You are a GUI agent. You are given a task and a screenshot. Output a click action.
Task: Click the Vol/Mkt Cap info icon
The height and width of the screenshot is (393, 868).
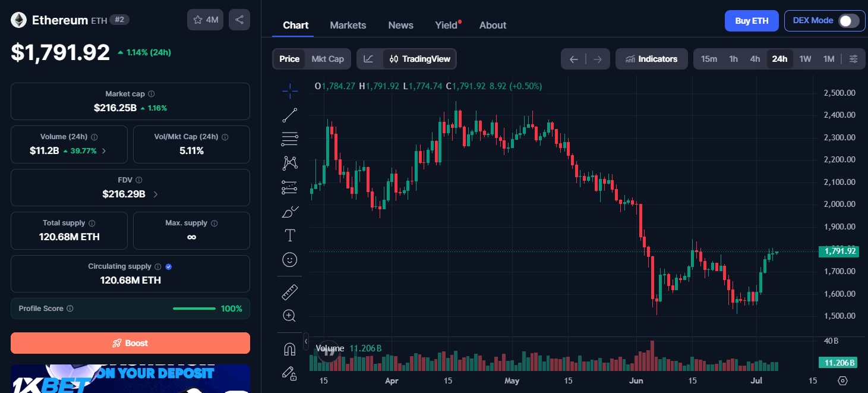pos(225,137)
